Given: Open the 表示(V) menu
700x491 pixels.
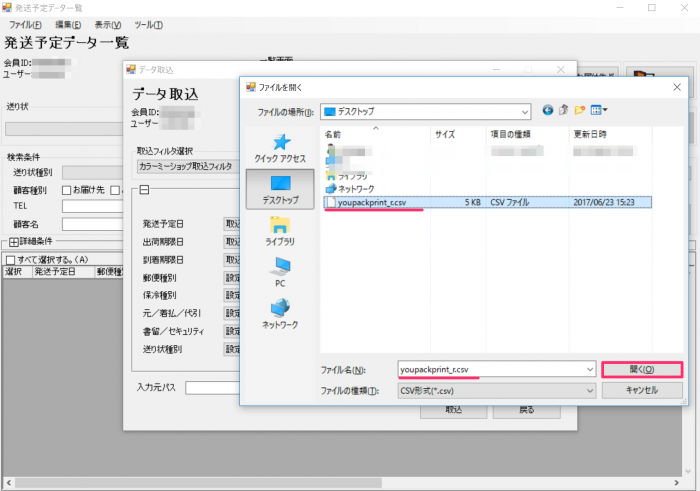Looking at the screenshot, I should [x=108, y=25].
